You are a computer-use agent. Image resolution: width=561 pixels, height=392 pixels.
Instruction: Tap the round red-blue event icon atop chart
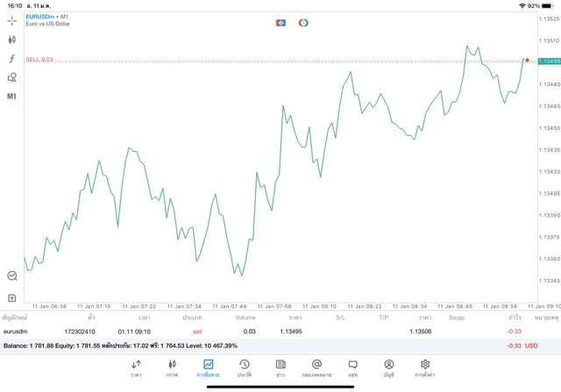(303, 23)
